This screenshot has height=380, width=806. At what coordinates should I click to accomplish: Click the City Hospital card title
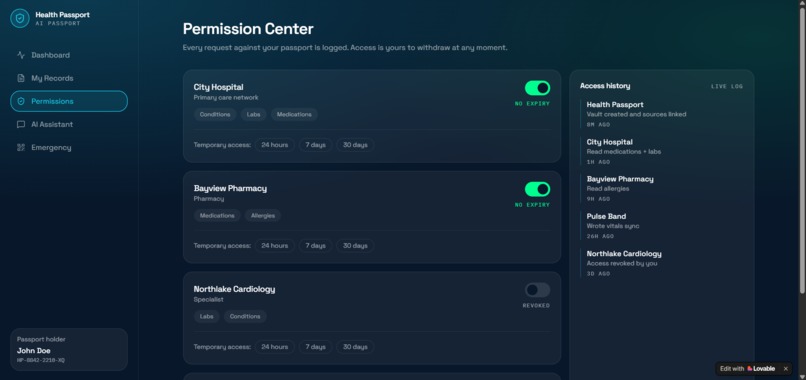click(218, 87)
